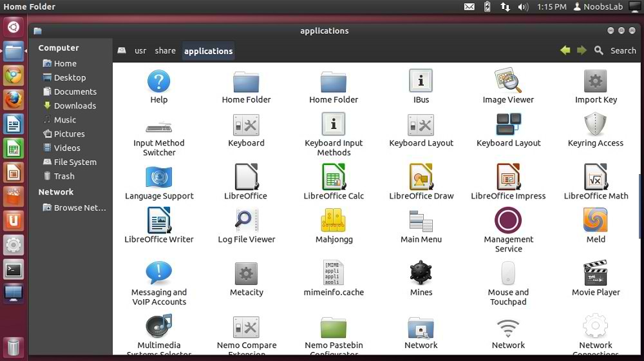Launch Chromium from the launcher
This screenshot has width=644, height=361.
13,75
